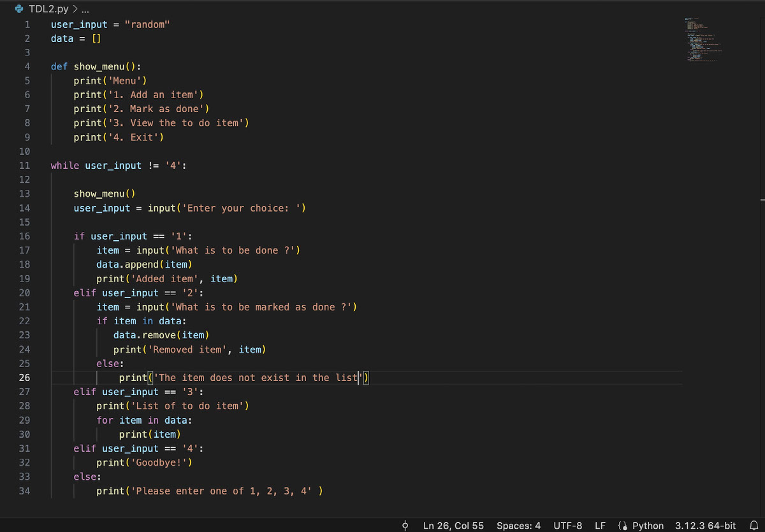Click 'print(item)' on line 30

point(150,435)
